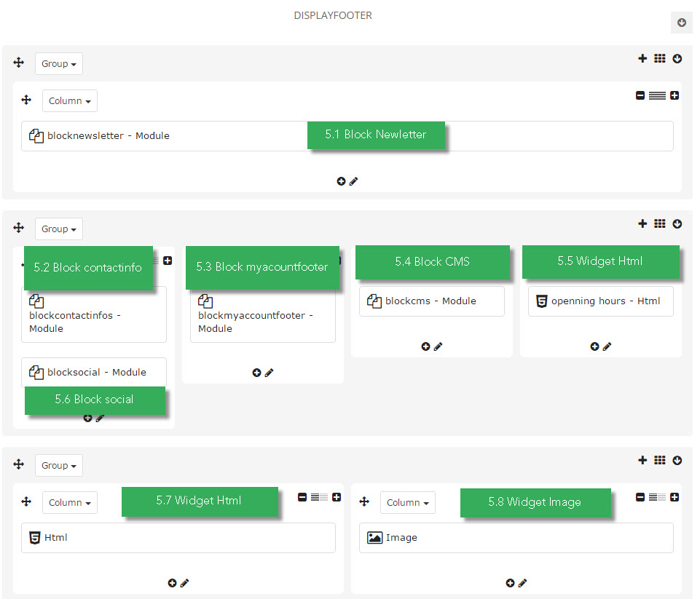Click the Image widget row
This screenshot has height=599, width=700.
point(516,537)
